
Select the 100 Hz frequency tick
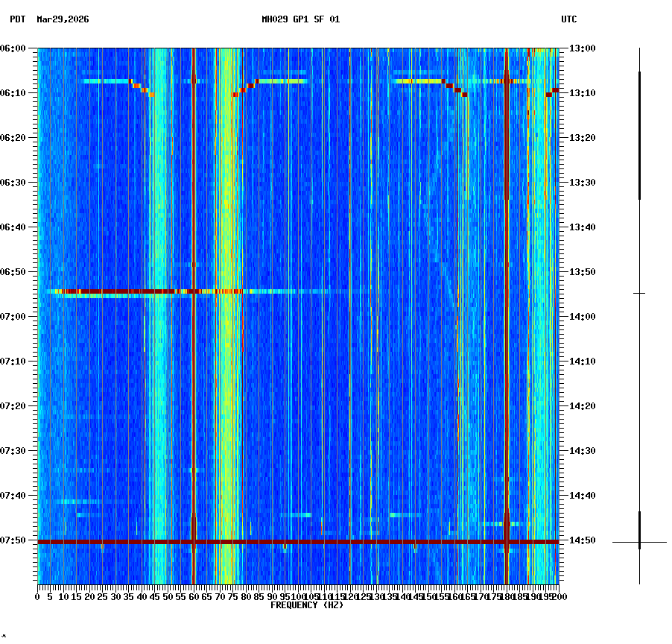tap(299, 596)
